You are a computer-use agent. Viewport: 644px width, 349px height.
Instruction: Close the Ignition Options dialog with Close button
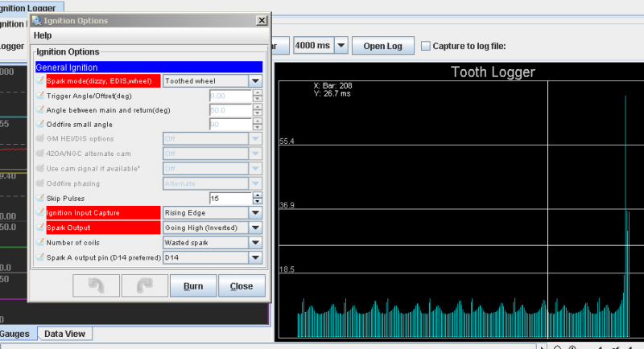(241, 285)
